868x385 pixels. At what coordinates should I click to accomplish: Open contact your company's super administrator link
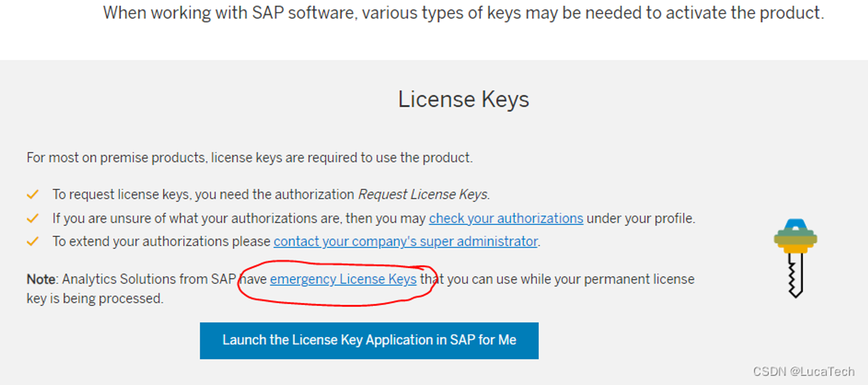[x=406, y=241]
